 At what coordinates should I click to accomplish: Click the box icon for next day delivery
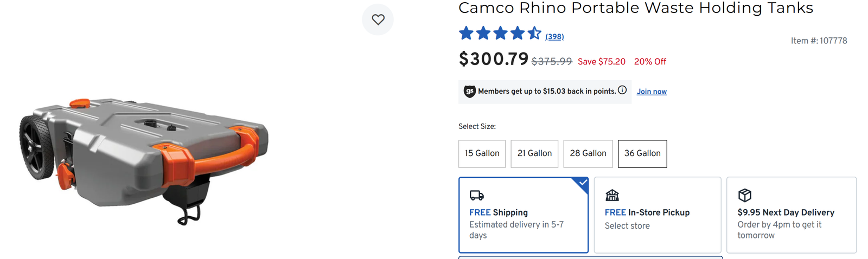(x=745, y=195)
